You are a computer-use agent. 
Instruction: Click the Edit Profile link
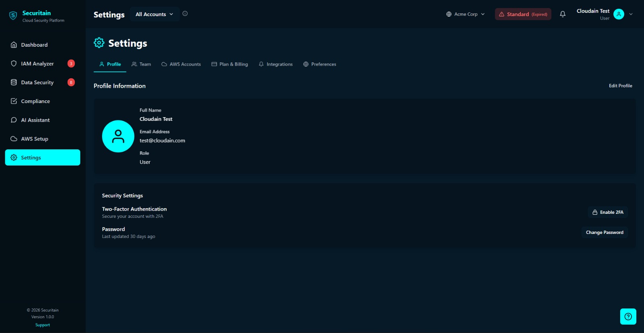click(x=620, y=86)
